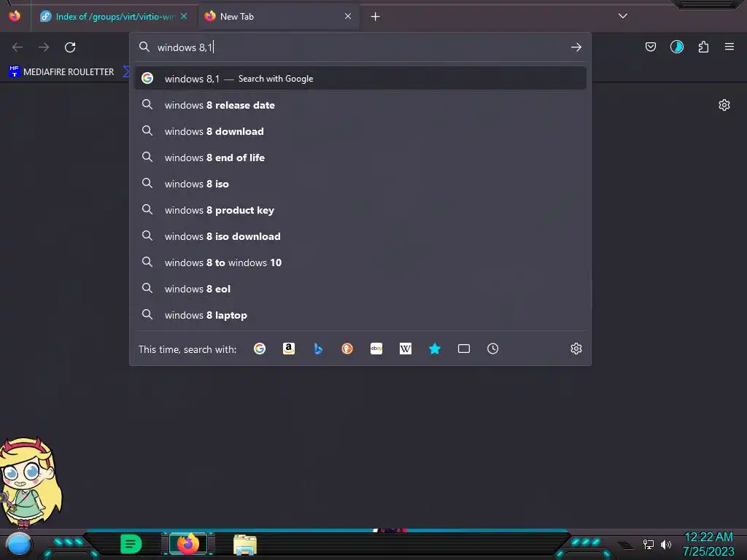Choose suggestion windows 8 to windows 10
The image size is (747, 560).
pyautogui.click(x=360, y=262)
